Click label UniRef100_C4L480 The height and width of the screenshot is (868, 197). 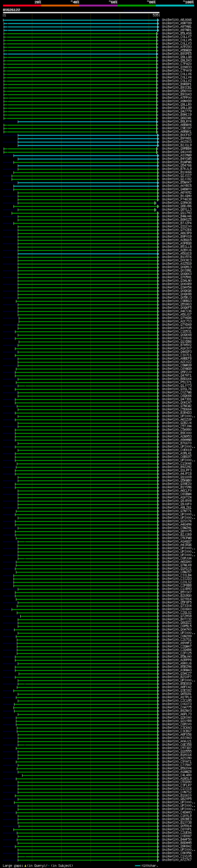click(177, 775)
